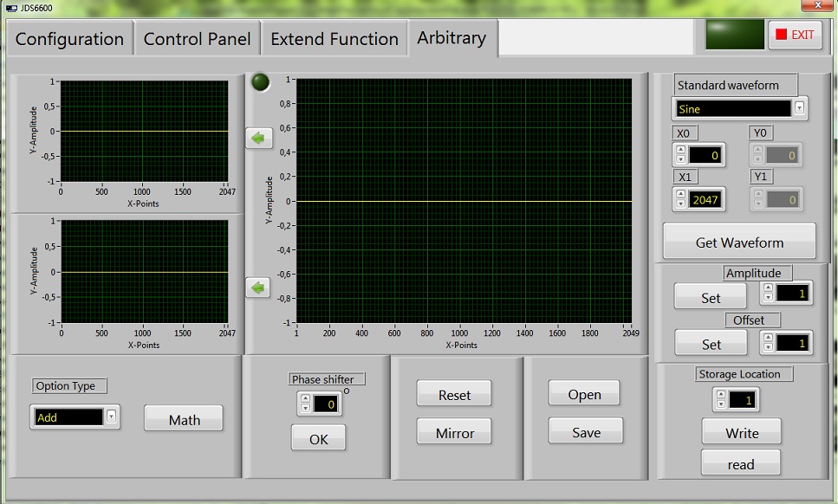Click the X1 input field showing 2047

coord(705,200)
